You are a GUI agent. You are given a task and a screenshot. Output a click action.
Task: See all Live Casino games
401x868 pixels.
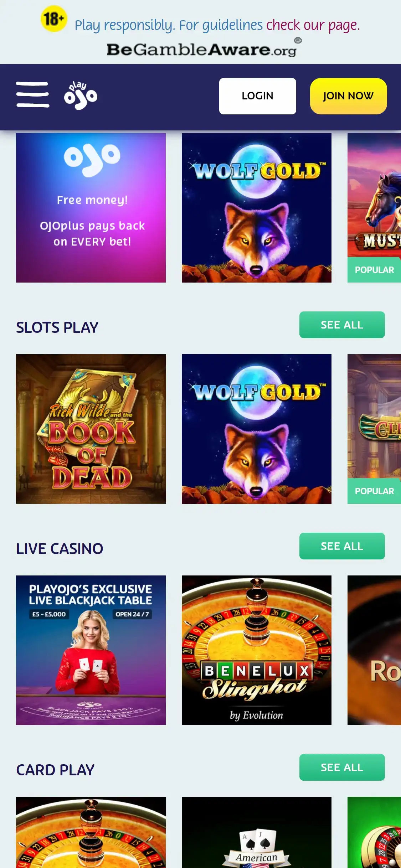pyautogui.click(x=342, y=546)
